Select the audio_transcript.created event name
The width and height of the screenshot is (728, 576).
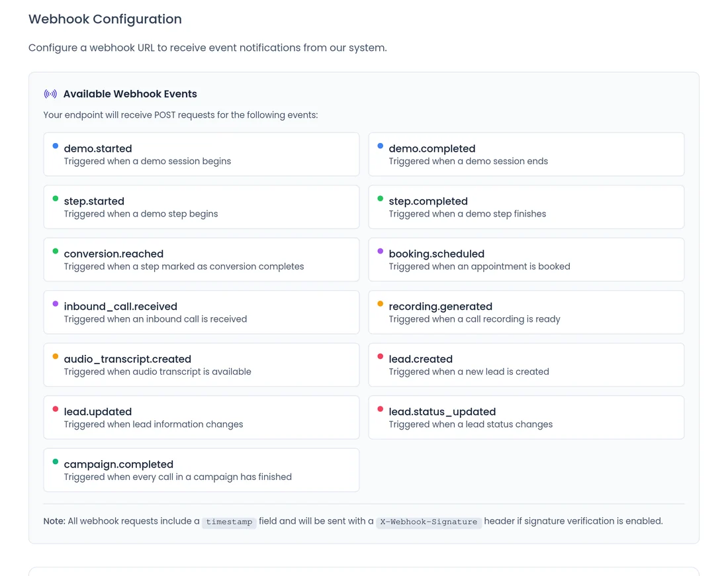pyautogui.click(x=127, y=359)
